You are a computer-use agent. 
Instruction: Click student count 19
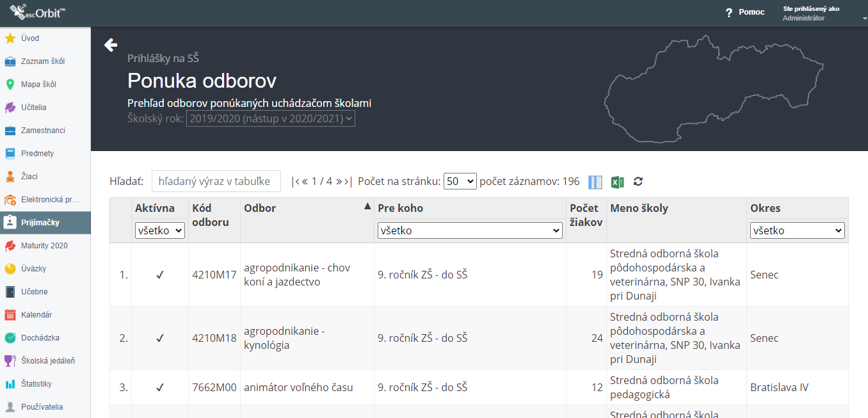[597, 275]
